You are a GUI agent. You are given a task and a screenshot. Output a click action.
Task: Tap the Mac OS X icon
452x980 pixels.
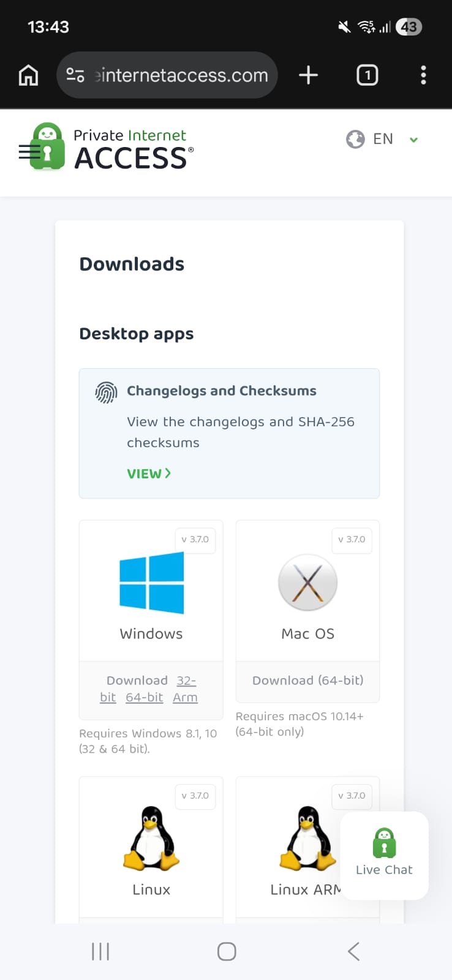click(x=307, y=582)
